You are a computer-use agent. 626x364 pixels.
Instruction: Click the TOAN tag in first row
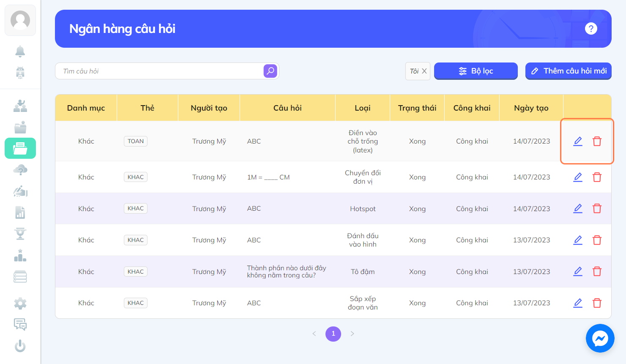click(x=136, y=141)
